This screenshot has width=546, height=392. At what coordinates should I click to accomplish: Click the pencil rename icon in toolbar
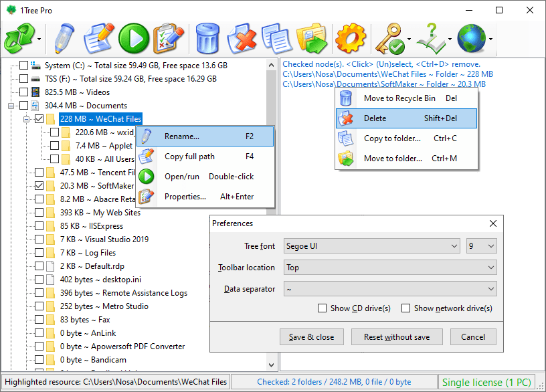pos(64,38)
